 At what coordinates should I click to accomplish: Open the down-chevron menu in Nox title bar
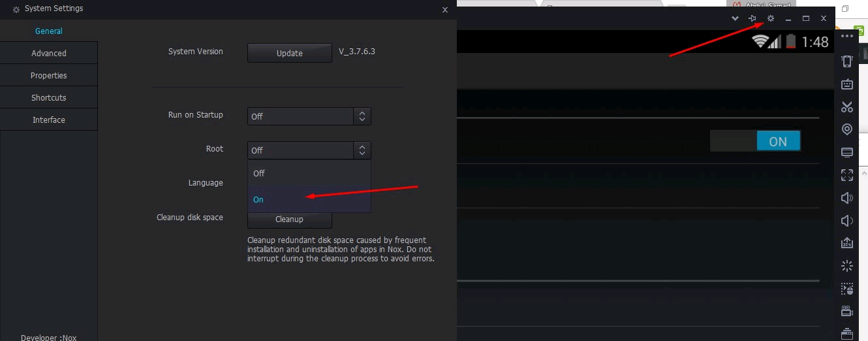[x=735, y=18]
